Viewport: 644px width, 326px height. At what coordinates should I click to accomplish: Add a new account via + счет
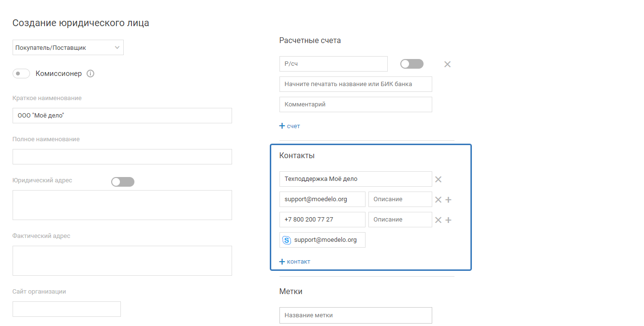pos(290,126)
